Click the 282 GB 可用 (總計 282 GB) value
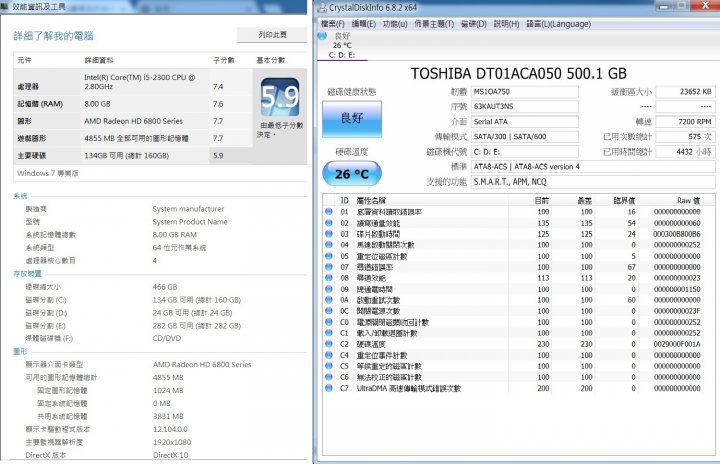 197,326
